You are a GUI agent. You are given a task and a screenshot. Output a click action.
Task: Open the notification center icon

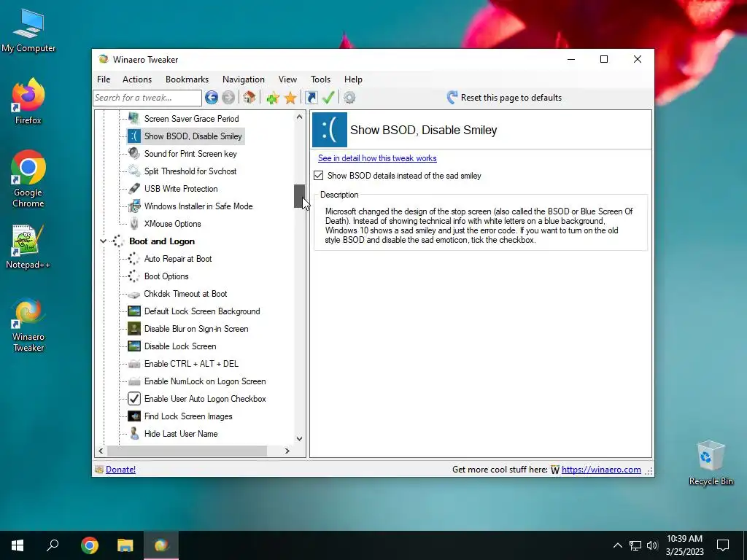point(723,545)
